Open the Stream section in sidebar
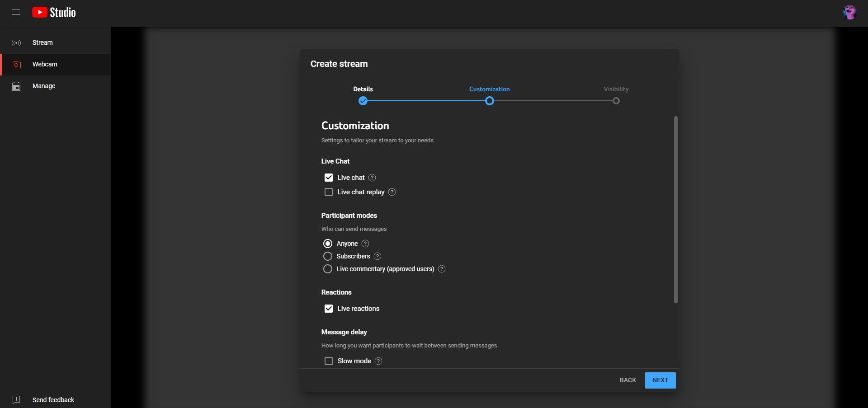The width and height of the screenshot is (868, 408). click(42, 42)
